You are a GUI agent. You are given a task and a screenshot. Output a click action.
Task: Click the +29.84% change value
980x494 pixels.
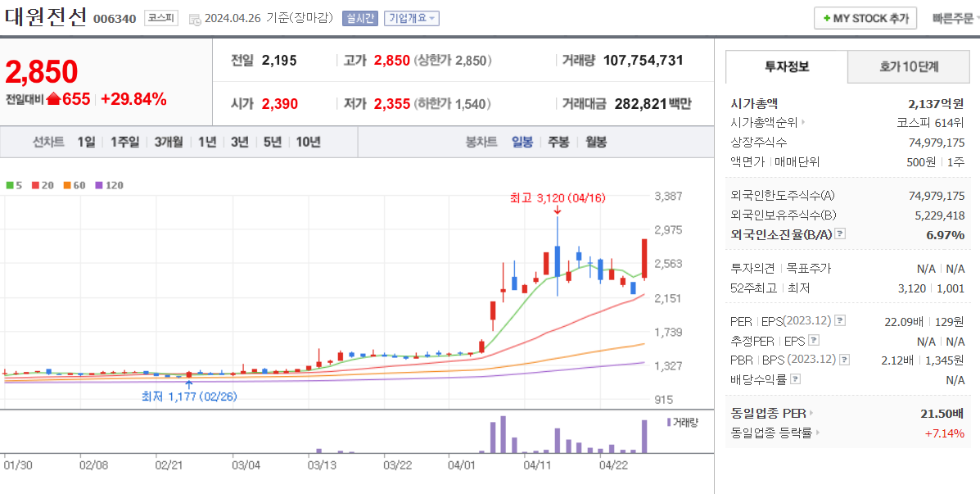133,99
